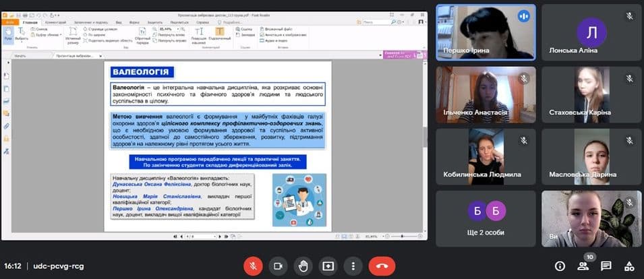
Task: Switch to Protect ribbon tab
Action: [x=155, y=22]
